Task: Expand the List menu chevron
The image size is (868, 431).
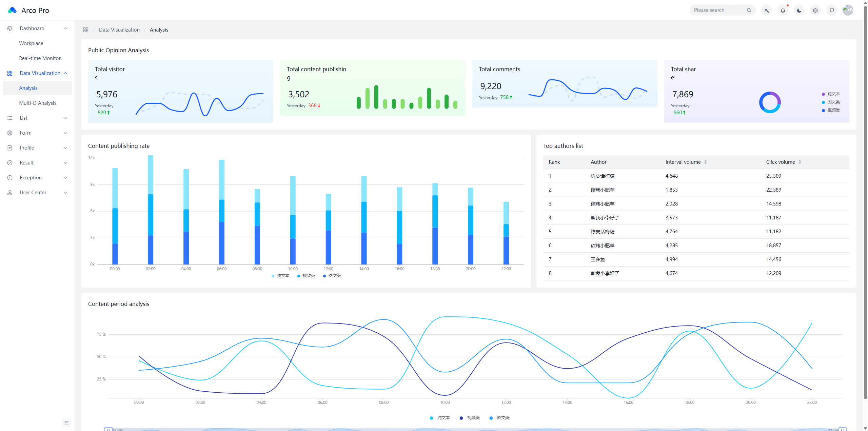Action: tap(65, 118)
